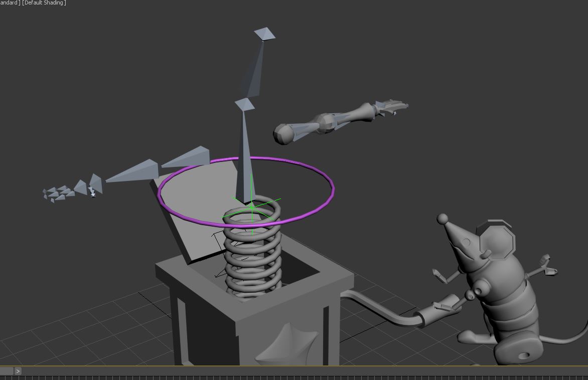Select the curved tube joining box and mouse
Image resolution: width=588 pixels, height=380 pixels.
click(x=381, y=308)
